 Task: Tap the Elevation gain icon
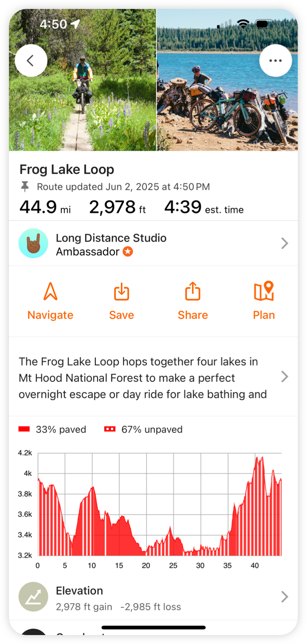coord(33,597)
